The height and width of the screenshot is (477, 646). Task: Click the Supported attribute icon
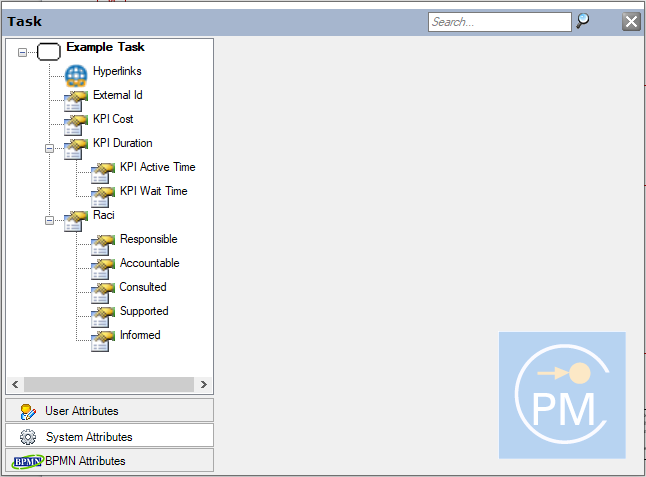[x=103, y=317]
